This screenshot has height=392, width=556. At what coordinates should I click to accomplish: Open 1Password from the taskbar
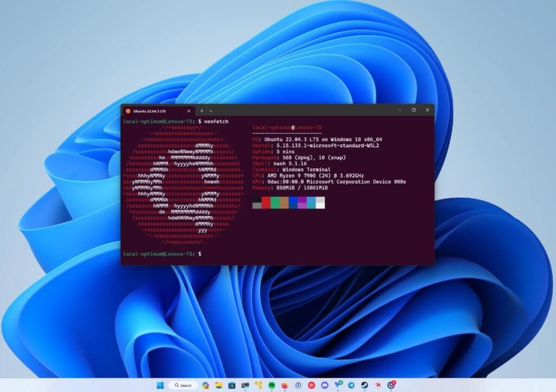coord(298,385)
